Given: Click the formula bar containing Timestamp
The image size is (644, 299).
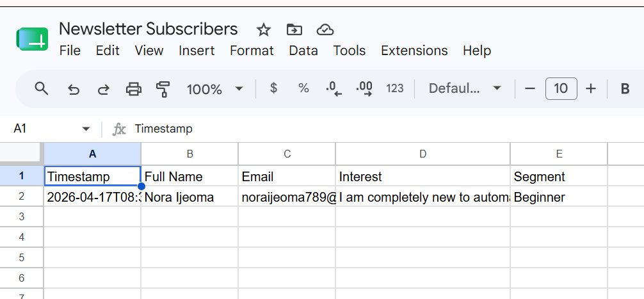Looking at the screenshot, I should click(x=386, y=129).
